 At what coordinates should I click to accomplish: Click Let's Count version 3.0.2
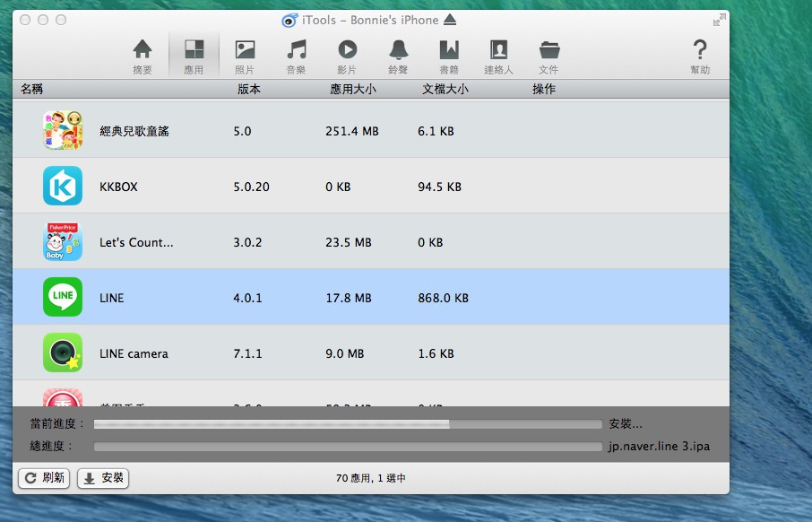[x=247, y=242]
